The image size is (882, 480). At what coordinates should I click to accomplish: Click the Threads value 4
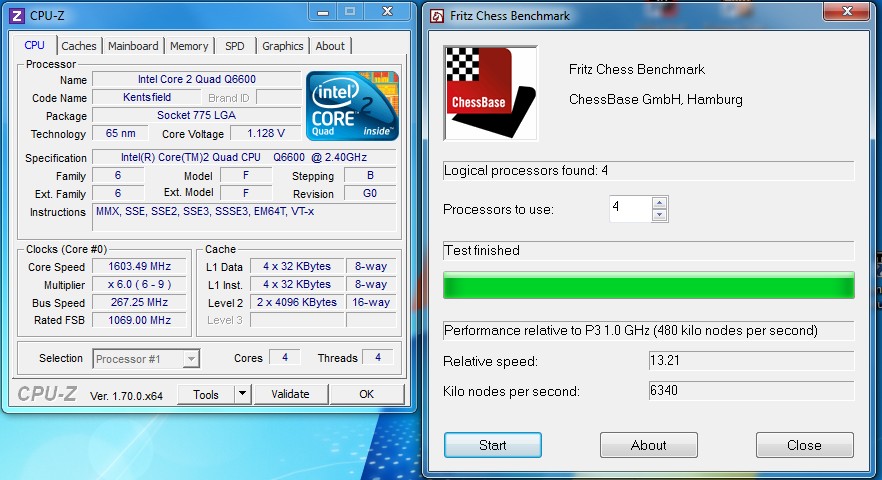click(378, 357)
